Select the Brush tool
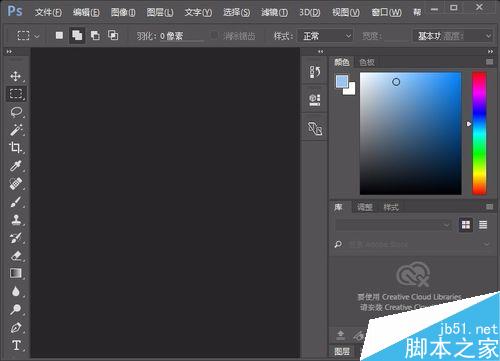The image size is (500, 361). pos(16,201)
